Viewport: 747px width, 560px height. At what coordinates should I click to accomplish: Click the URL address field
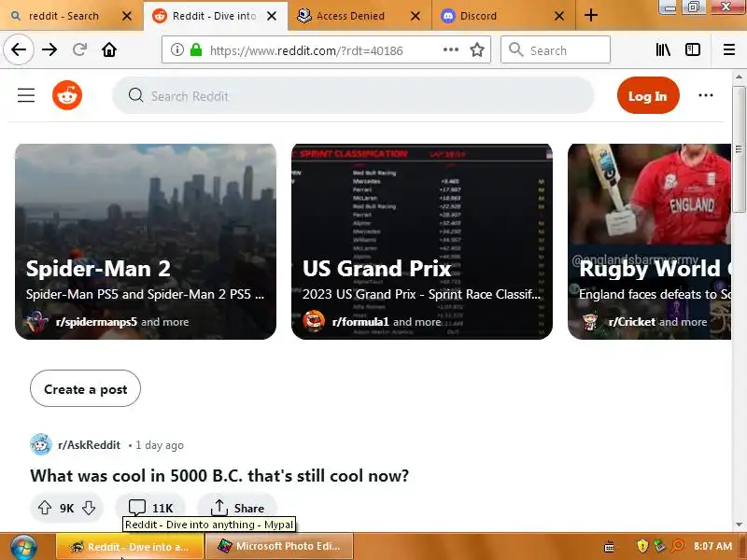tap(324, 50)
